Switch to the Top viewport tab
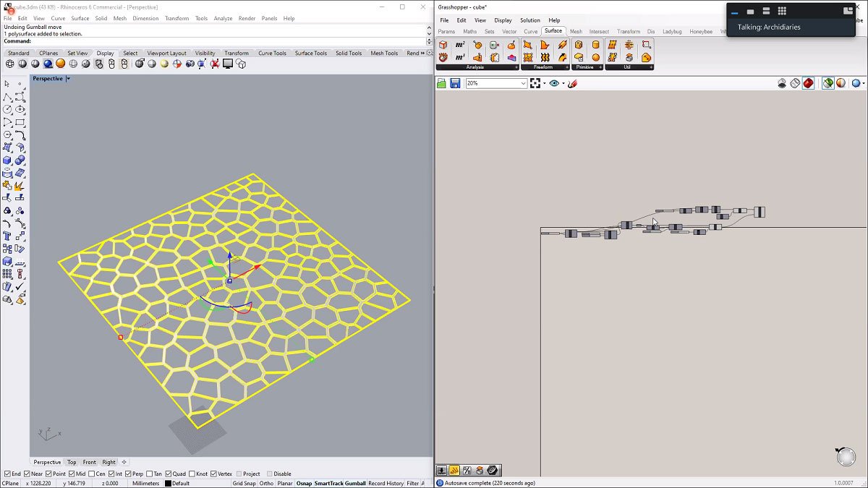Image resolution: width=868 pixels, height=488 pixels. 71,462
